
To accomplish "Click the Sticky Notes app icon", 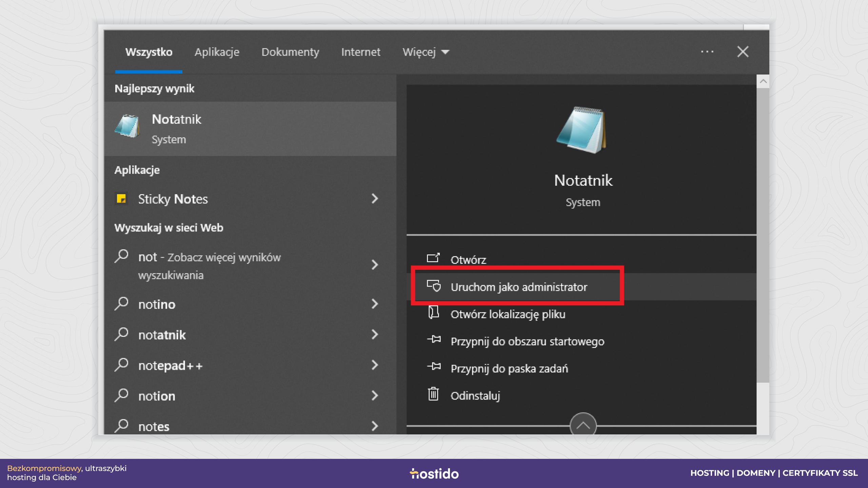I will tap(121, 199).
